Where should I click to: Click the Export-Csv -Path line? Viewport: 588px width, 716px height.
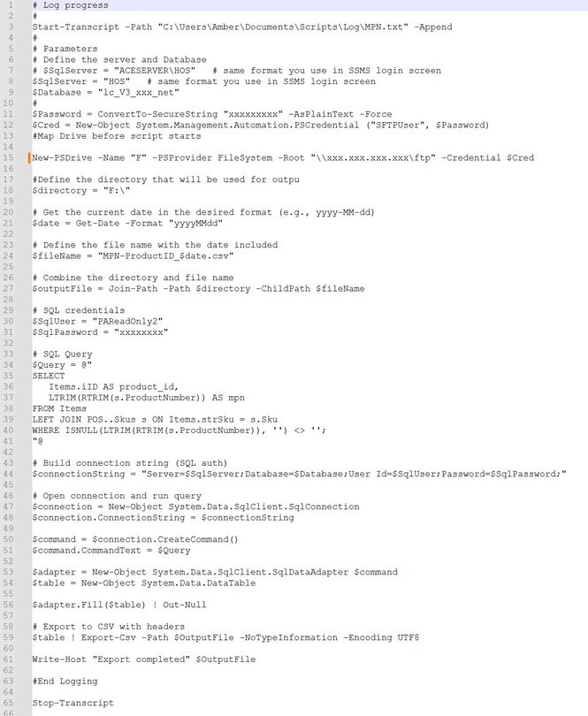[225, 637]
